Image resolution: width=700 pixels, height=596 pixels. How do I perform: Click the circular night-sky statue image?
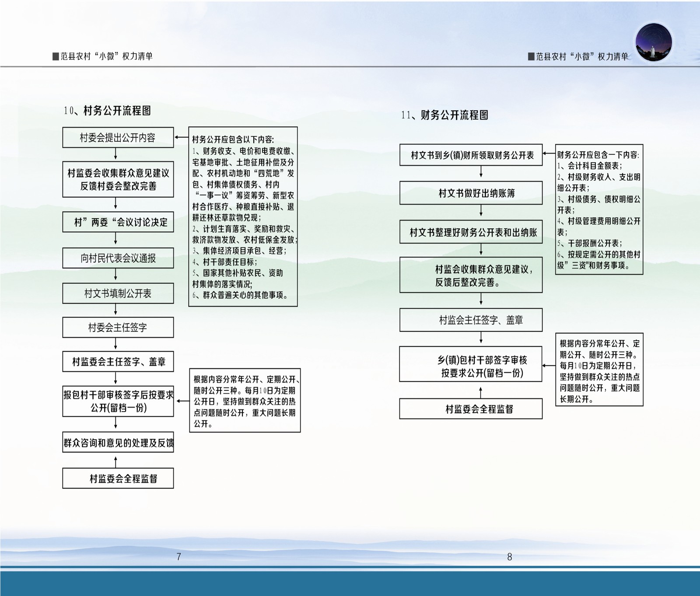[x=654, y=42]
